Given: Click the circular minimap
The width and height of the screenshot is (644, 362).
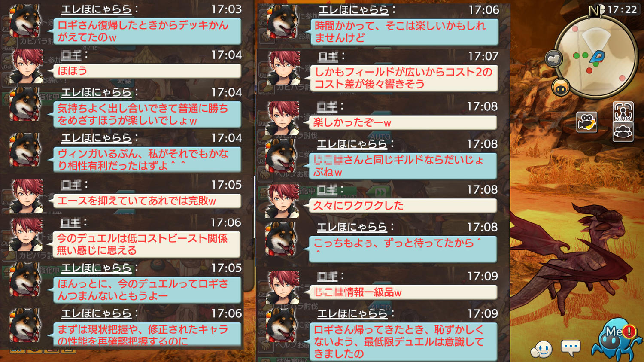Looking at the screenshot, I should pyautogui.click(x=596, y=56).
